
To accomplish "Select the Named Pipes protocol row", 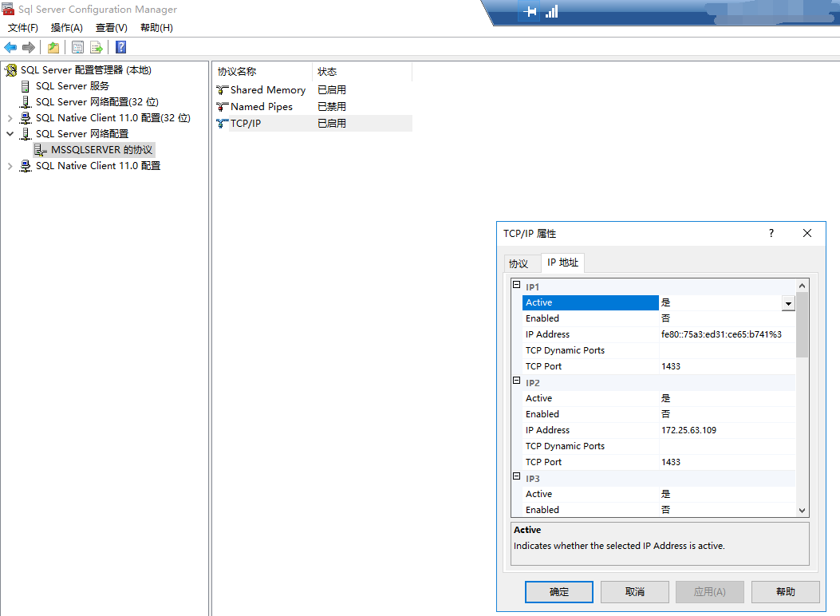I will [314, 107].
